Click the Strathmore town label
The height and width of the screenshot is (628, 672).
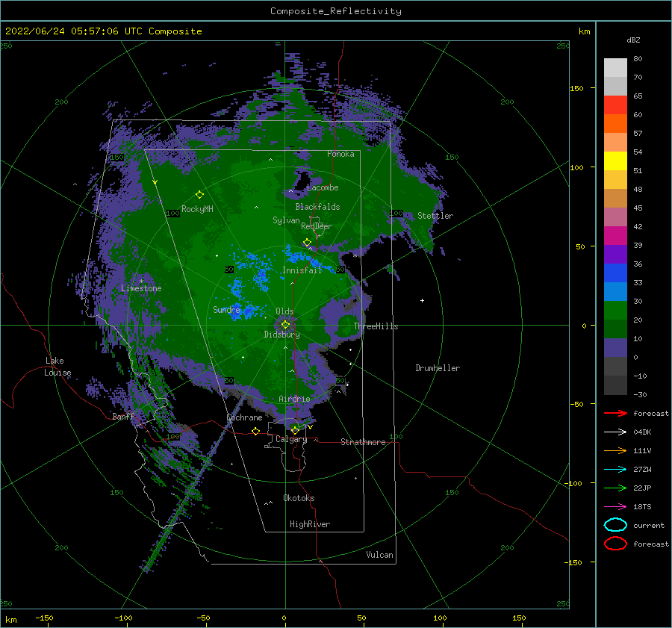(x=363, y=442)
